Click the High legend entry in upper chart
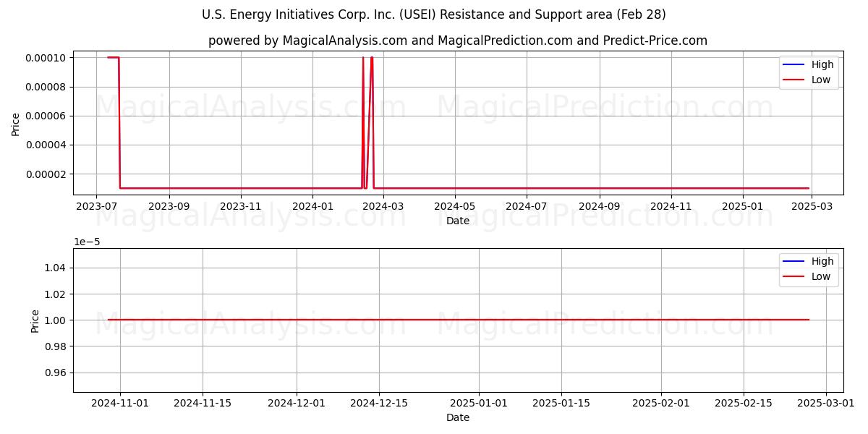This screenshot has width=868, height=434. 809,64
